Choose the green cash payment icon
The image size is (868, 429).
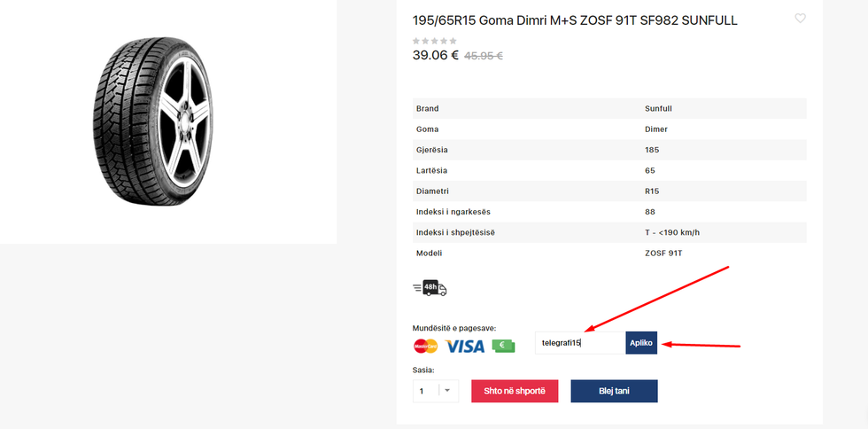click(503, 347)
